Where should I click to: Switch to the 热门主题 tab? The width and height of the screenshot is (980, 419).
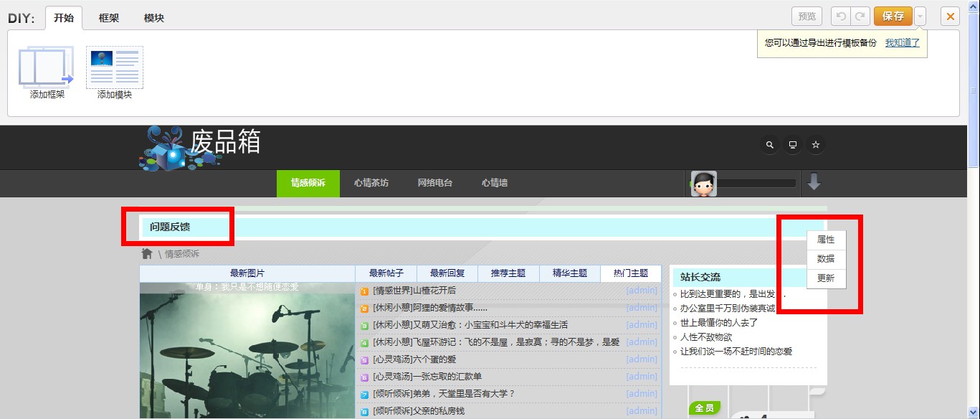[631, 273]
